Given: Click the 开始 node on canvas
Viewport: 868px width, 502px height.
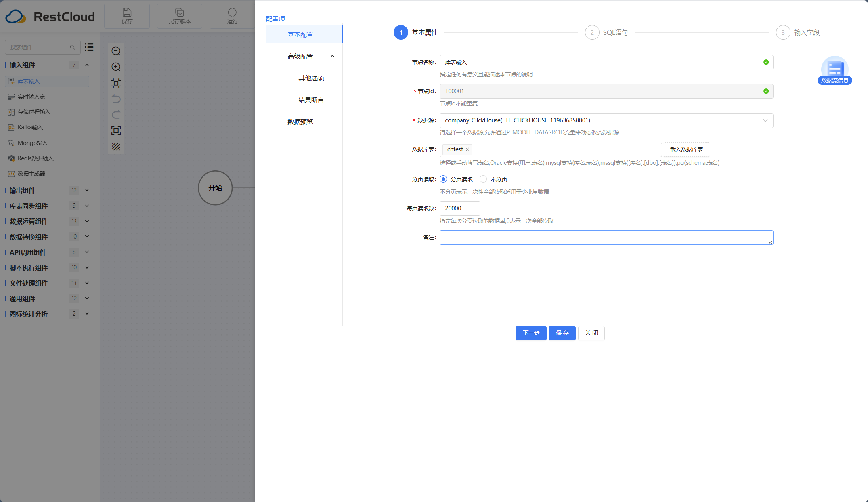Looking at the screenshot, I should pyautogui.click(x=215, y=188).
